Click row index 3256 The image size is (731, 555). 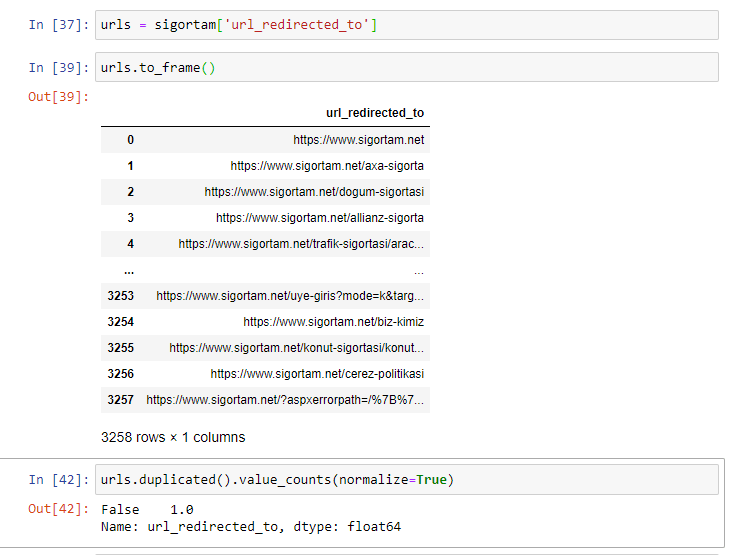(x=121, y=374)
